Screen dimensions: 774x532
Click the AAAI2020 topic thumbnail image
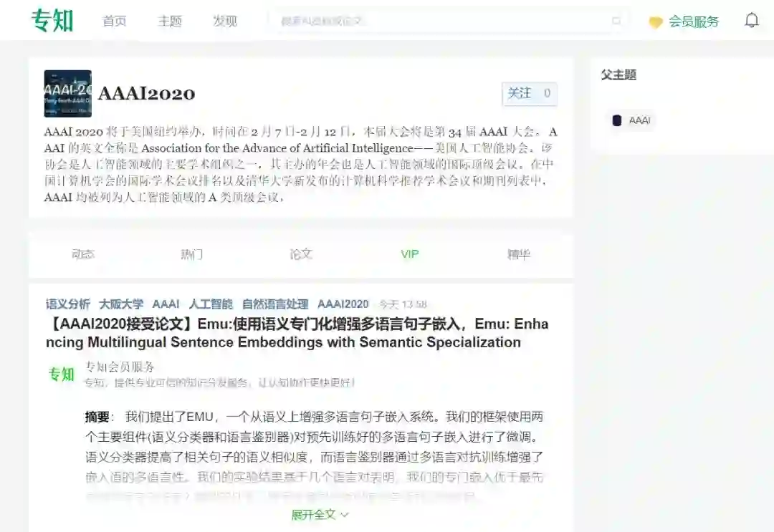(x=67, y=94)
